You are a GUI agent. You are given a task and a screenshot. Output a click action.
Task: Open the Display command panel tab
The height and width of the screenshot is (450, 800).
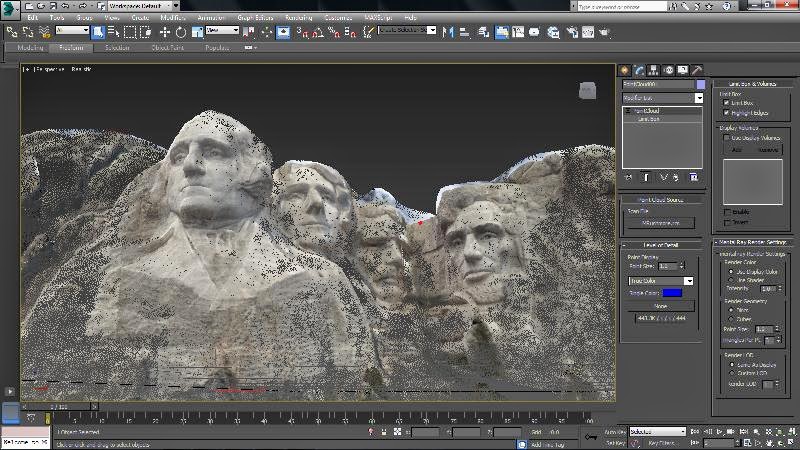pyautogui.click(x=682, y=70)
